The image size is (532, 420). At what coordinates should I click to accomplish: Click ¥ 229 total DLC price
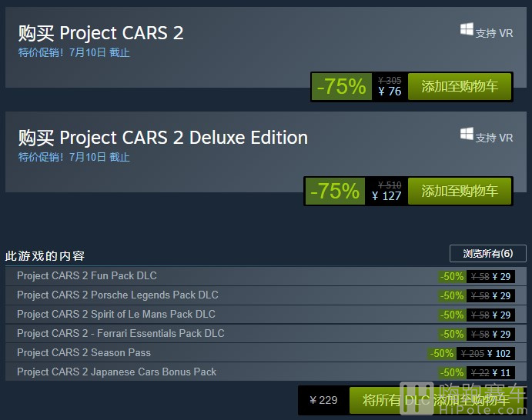pos(323,400)
